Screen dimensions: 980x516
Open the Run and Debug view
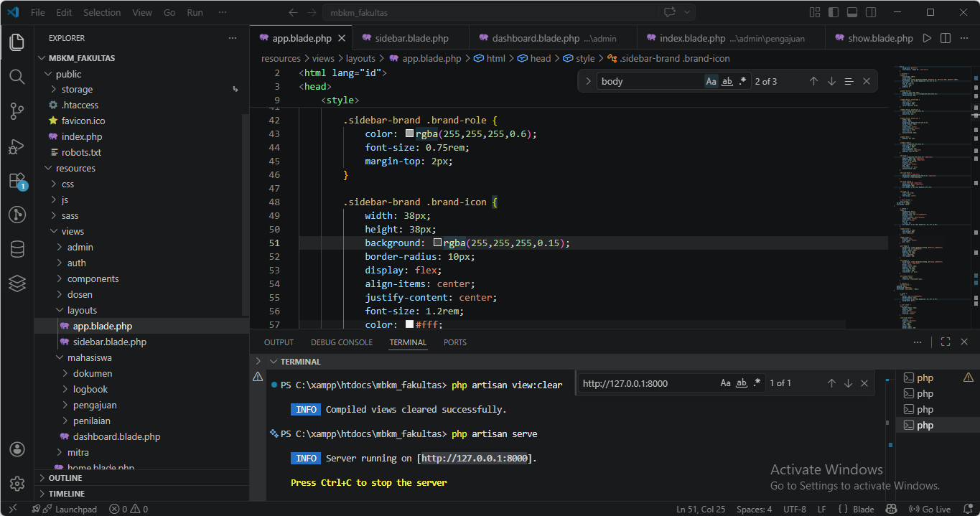click(x=17, y=146)
